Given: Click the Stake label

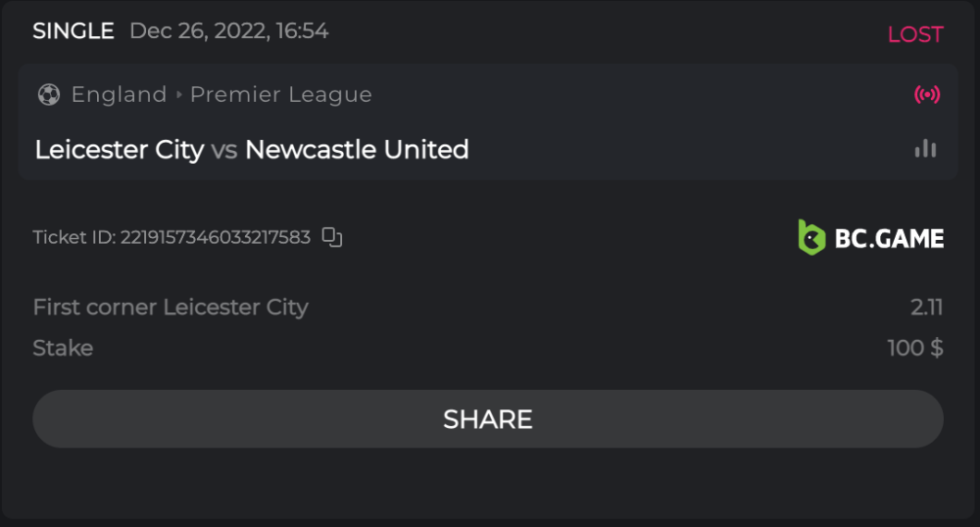Looking at the screenshot, I should (x=63, y=348).
